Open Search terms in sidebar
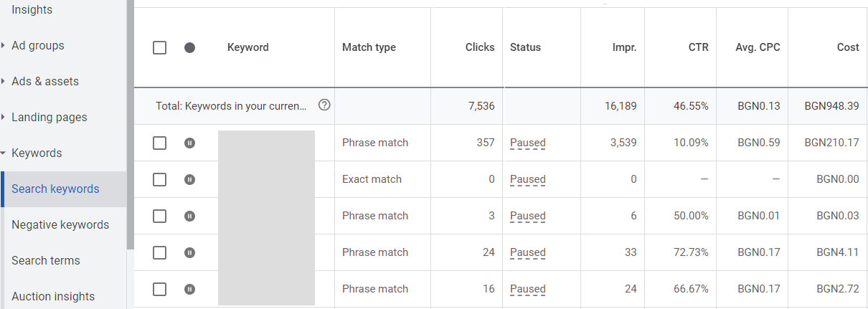868x309 pixels. (x=46, y=261)
